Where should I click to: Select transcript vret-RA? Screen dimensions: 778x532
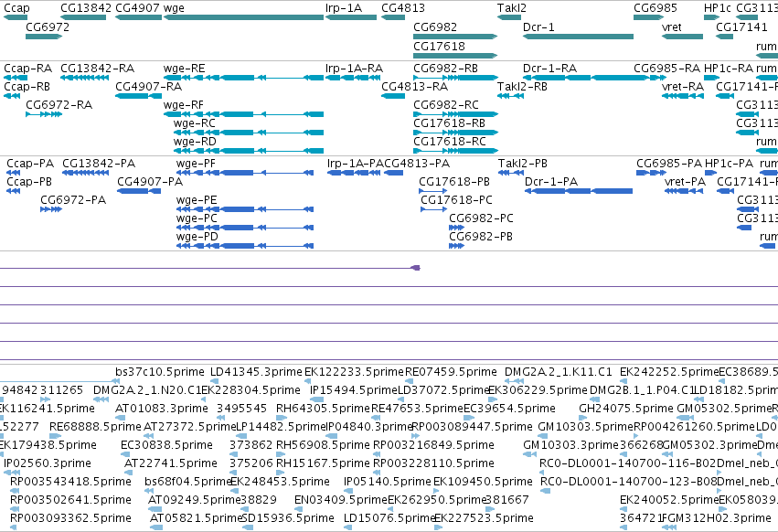[x=683, y=96]
